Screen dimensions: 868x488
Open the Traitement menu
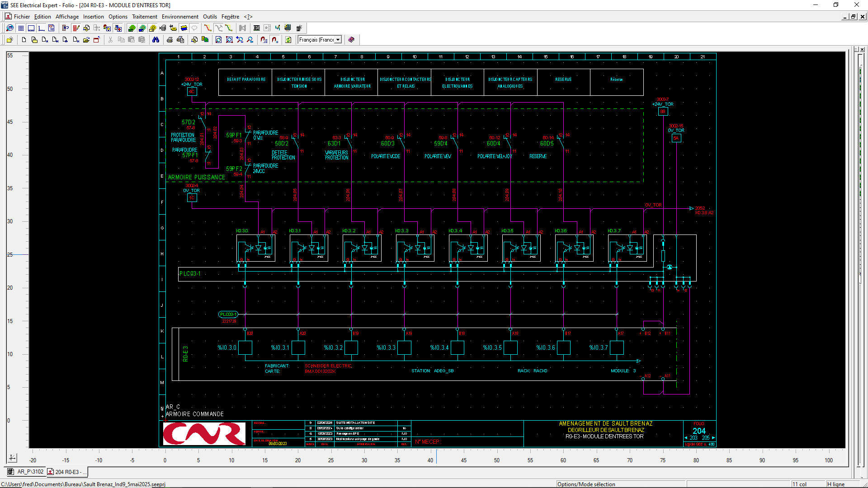click(x=144, y=17)
